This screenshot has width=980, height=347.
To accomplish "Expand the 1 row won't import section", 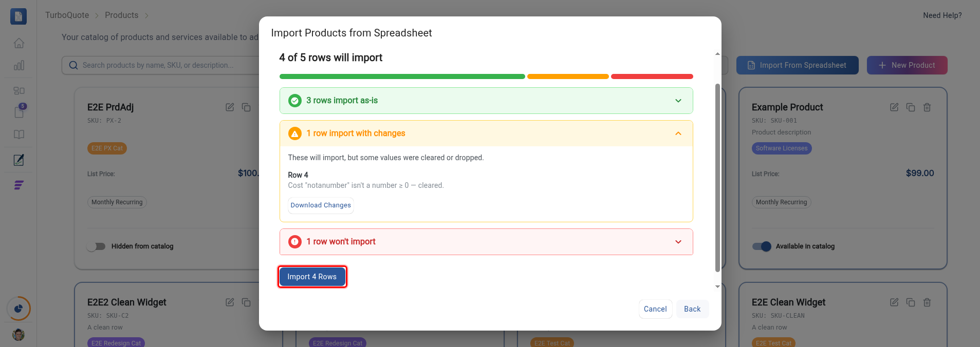I will [x=486, y=242].
